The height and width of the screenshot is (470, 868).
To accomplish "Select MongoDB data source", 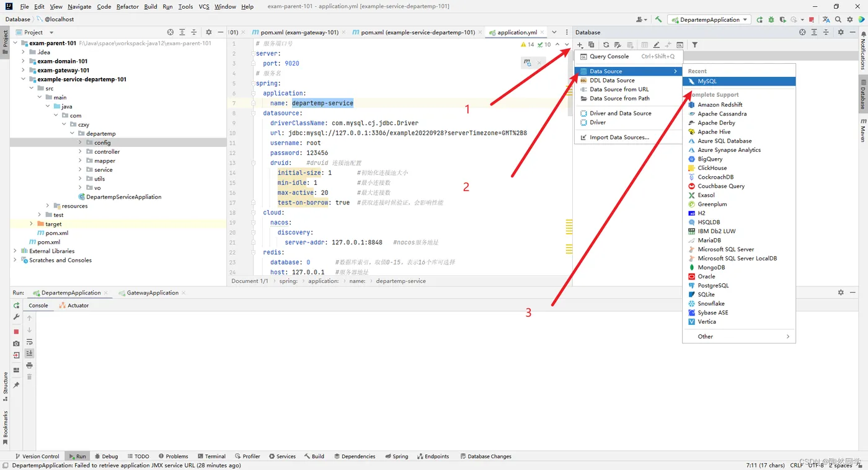I will tap(739, 267).
